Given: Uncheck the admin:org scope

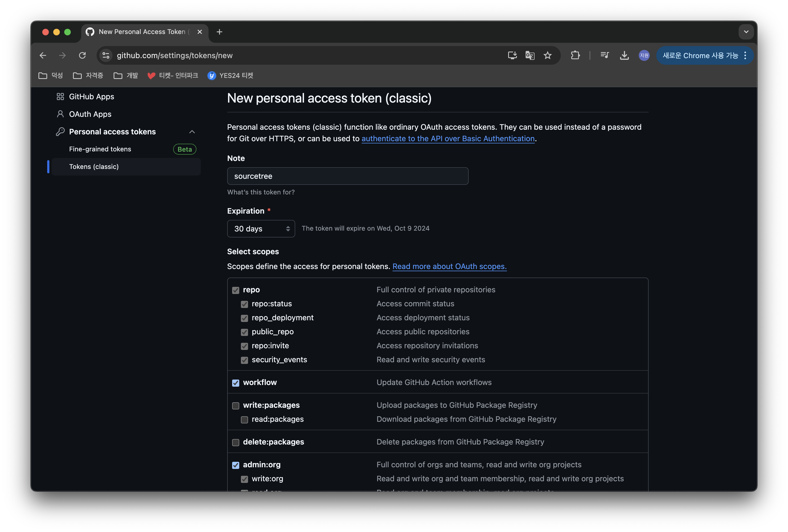Looking at the screenshot, I should coord(236,465).
